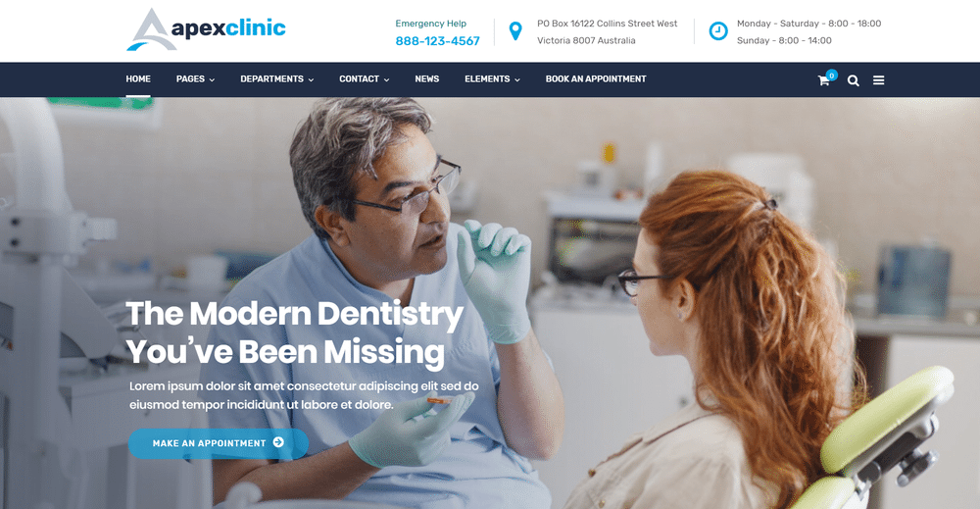Expand the Pages dropdown menu

[x=195, y=78]
